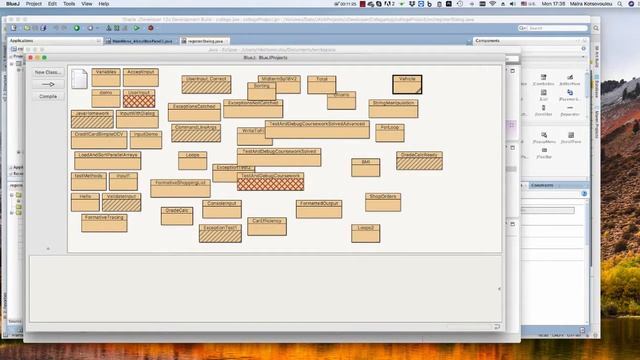The height and width of the screenshot is (360, 640).
Task: Select the TestAndDebugCourseworkSolvedAdvanced class box
Action: (317, 129)
